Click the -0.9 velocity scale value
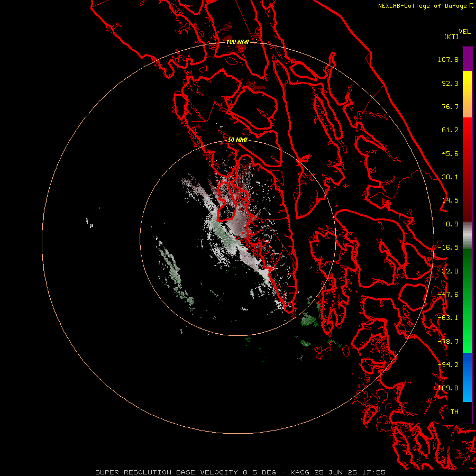 pos(450,224)
